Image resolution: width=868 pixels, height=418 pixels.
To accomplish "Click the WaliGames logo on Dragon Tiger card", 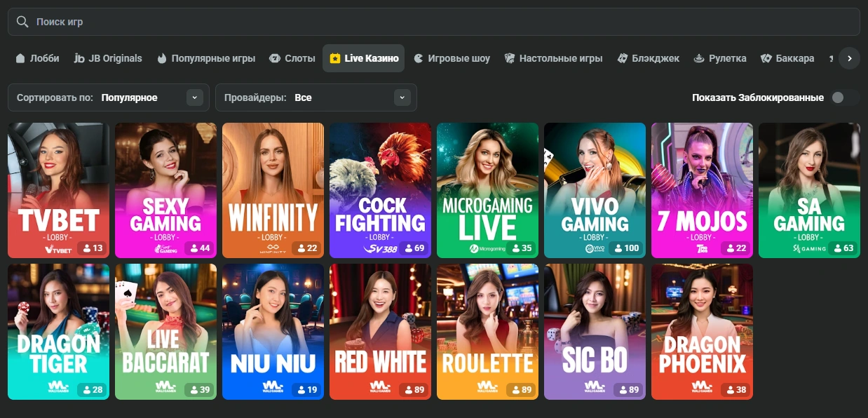I will click(58, 387).
